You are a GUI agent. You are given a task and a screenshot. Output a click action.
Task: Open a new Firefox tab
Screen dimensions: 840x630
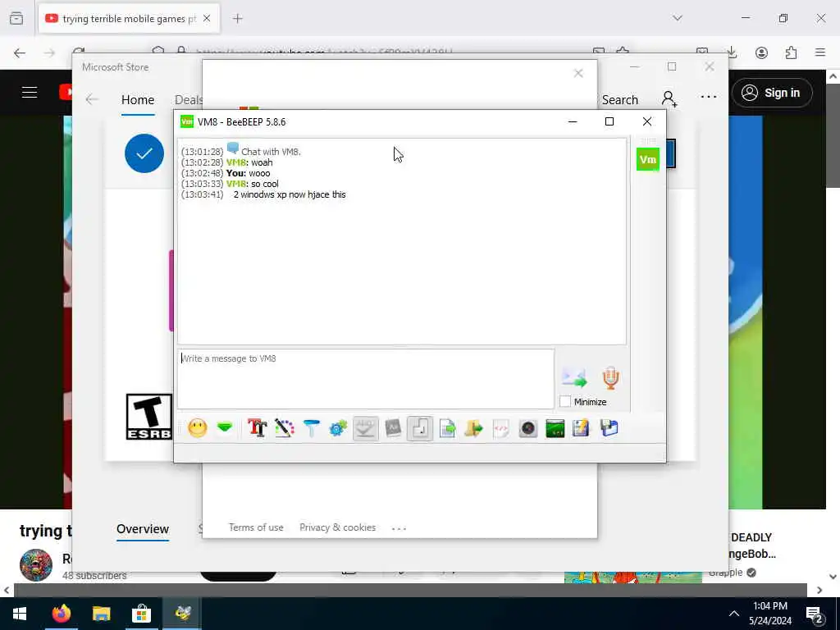(237, 18)
